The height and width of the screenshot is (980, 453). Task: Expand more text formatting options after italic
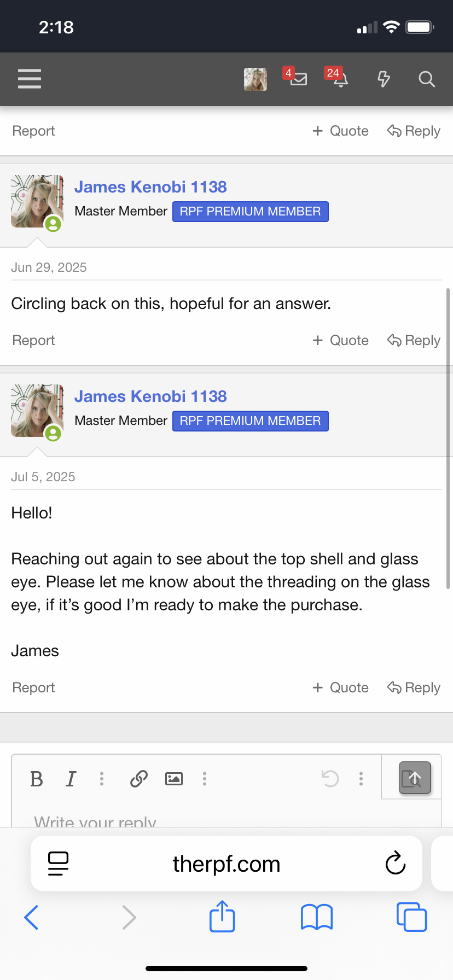tap(102, 779)
